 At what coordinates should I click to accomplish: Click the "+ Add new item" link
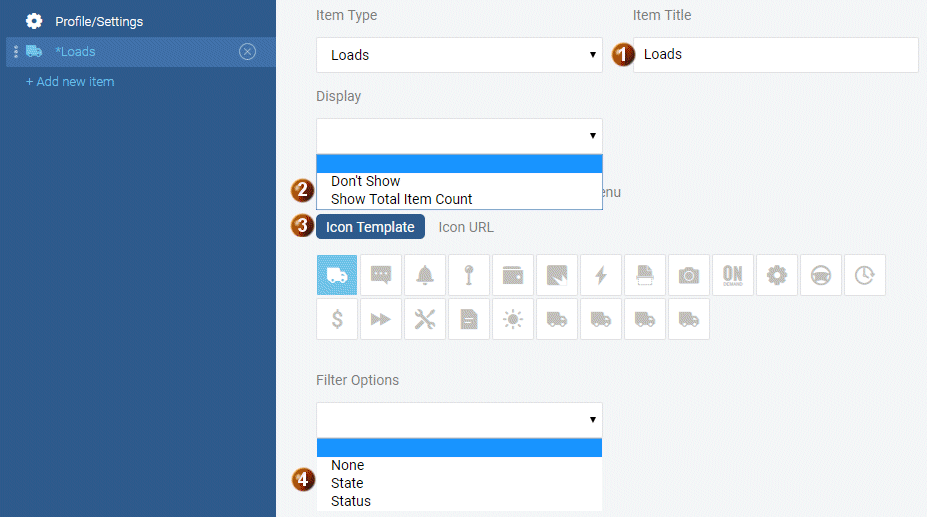pos(70,82)
